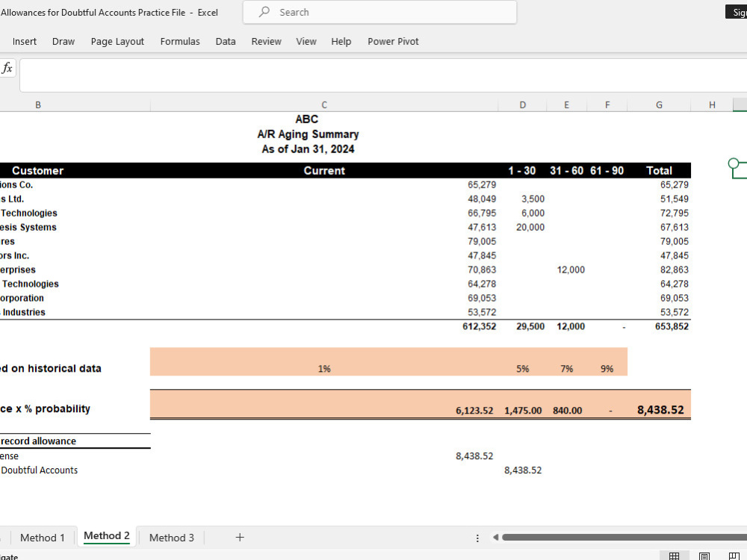Click the Insert Function fx icon
This screenshot has height=560, width=747.
[x=7, y=68]
